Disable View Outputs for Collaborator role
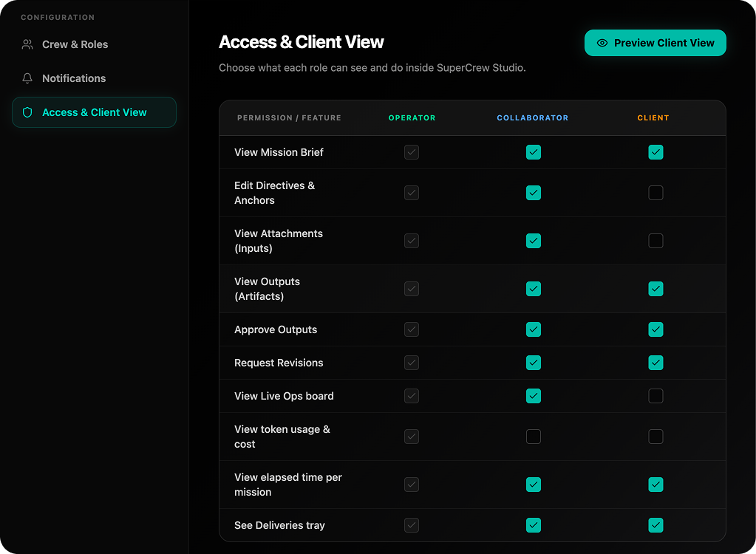This screenshot has height=554, width=756. (533, 289)
